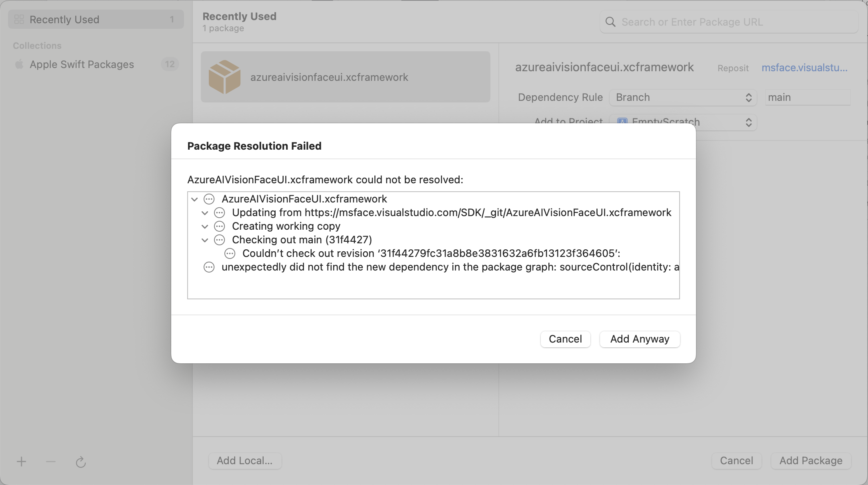This screenshot has height=485, width=868.
Task: Open the Add to Project dropdown
Action: 683,122
